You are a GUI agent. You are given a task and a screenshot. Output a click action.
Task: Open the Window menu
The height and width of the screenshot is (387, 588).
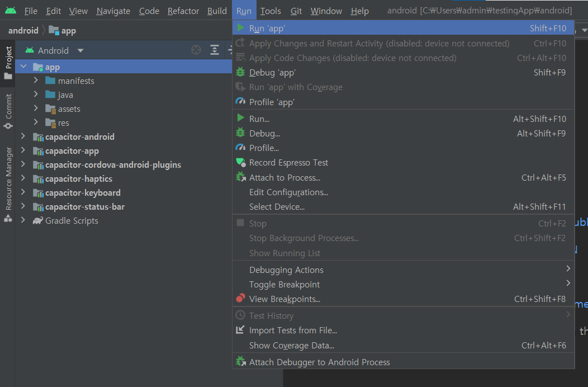tap(326, 11)
